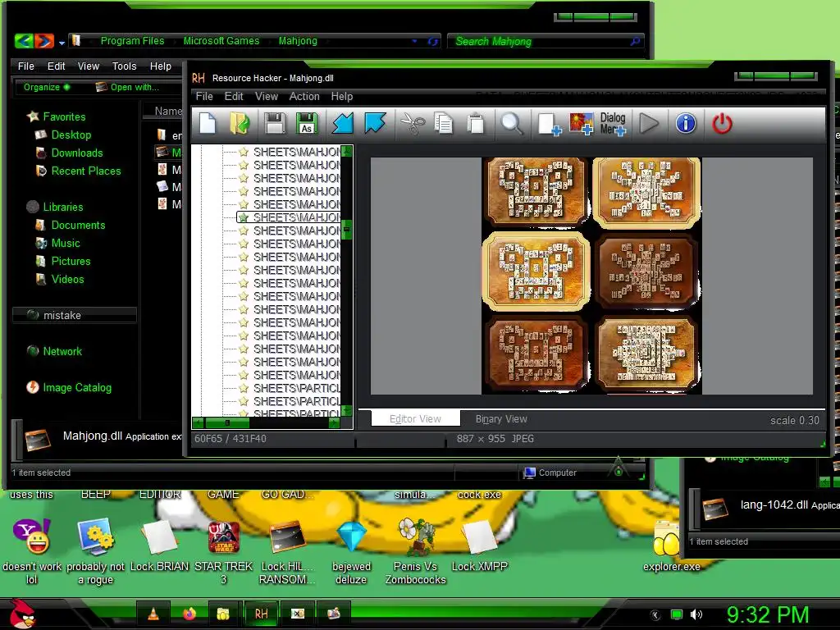
Task: Select the highlighted green-star SHEETS\MAHJON tree row
Action: (x=290, y=217)
